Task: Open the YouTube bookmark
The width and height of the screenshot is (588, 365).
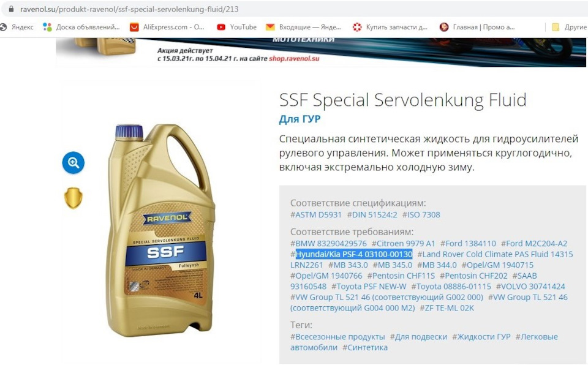Action: [237, 27]
